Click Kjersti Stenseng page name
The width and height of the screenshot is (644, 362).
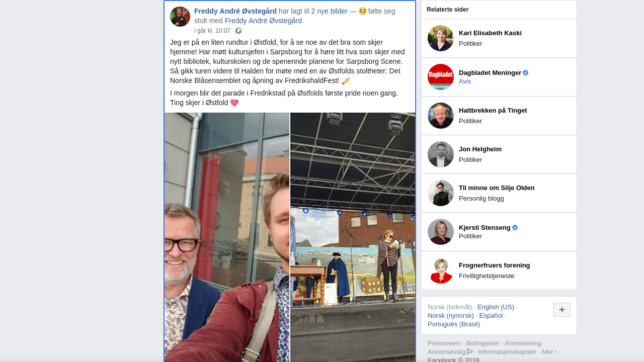[485, 227]
